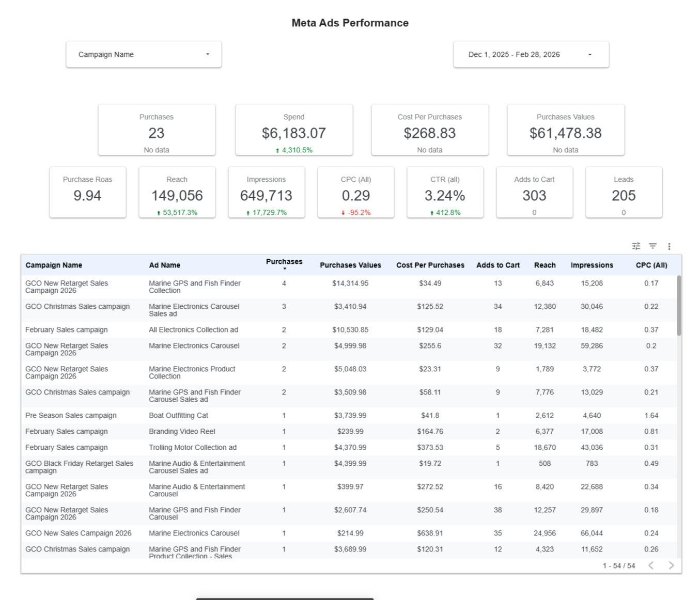Open the Campaign Name filter dropdown
The height and width of the screenshot is (600, 700).
click(144, 54)
